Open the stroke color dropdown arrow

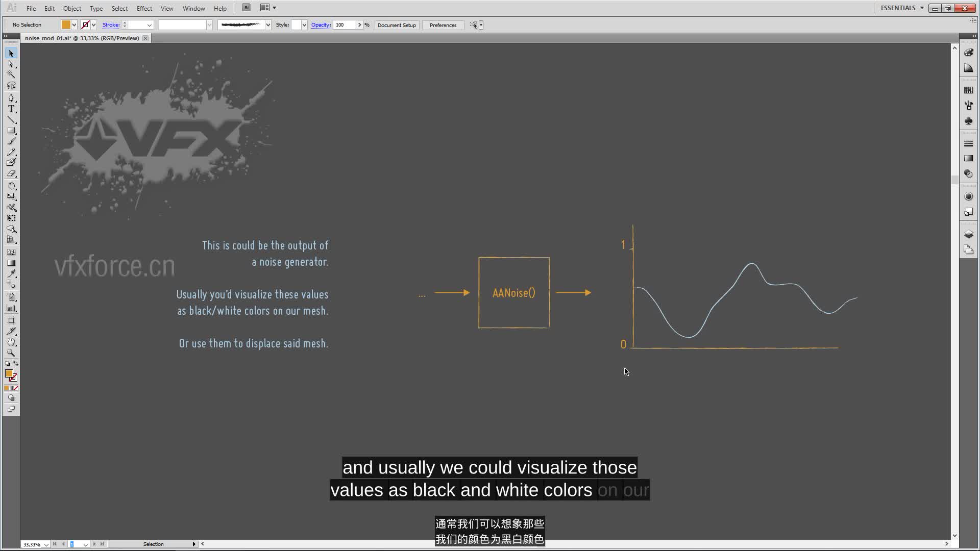point(93,25)
